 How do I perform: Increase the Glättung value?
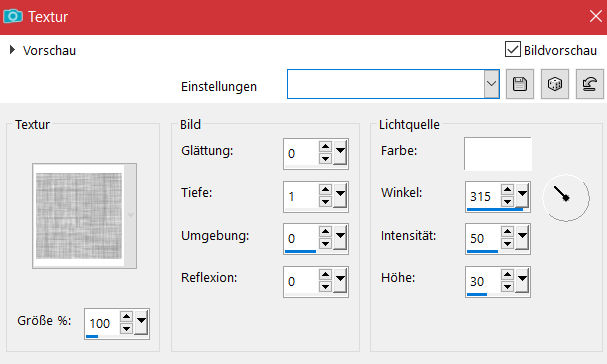(x=325, y=147)
